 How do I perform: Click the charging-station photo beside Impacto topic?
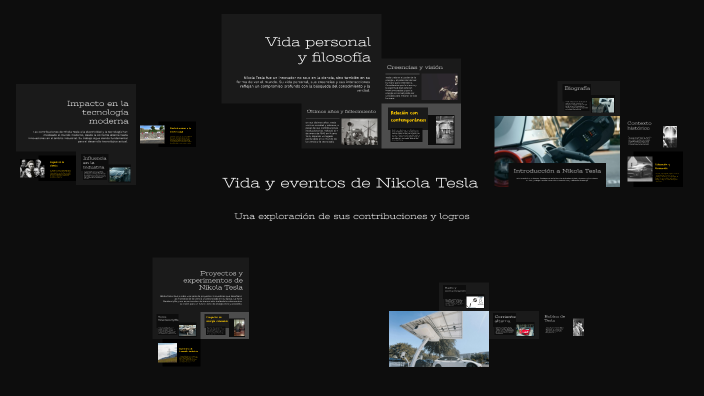pyautogui.click(x=152, y=134)
